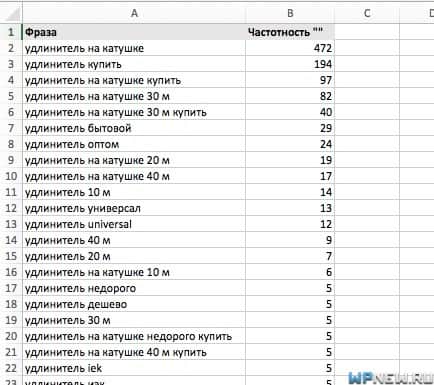Select cell 'удлинитель бытовой'
Image resolution: width=434 pixels, height=385 pixels.
(134, 128)
